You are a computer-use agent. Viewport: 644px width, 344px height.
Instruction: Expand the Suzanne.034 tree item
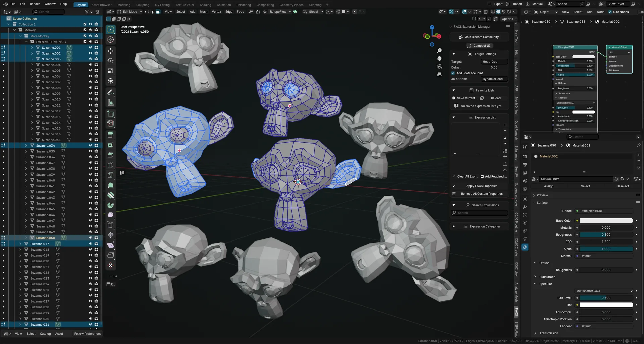pyautogui.click(x=26, y=145)
